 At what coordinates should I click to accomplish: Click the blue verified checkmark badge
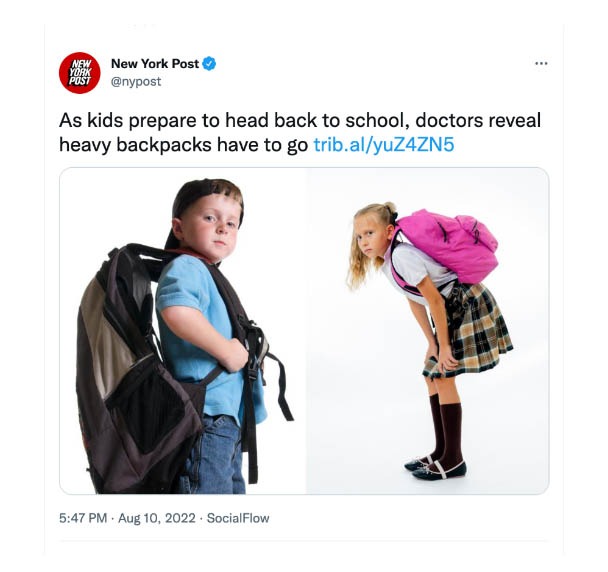(209, 64)
